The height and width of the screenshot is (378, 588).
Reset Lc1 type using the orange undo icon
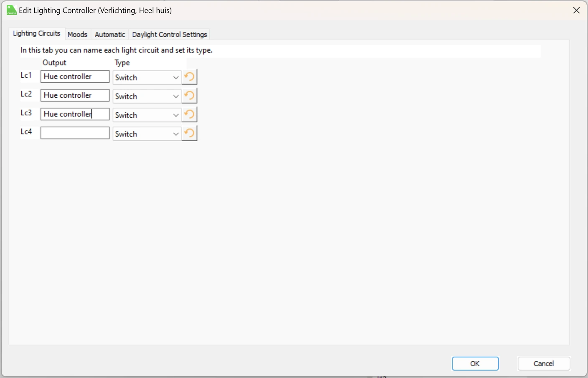click(x=189, y=76)
